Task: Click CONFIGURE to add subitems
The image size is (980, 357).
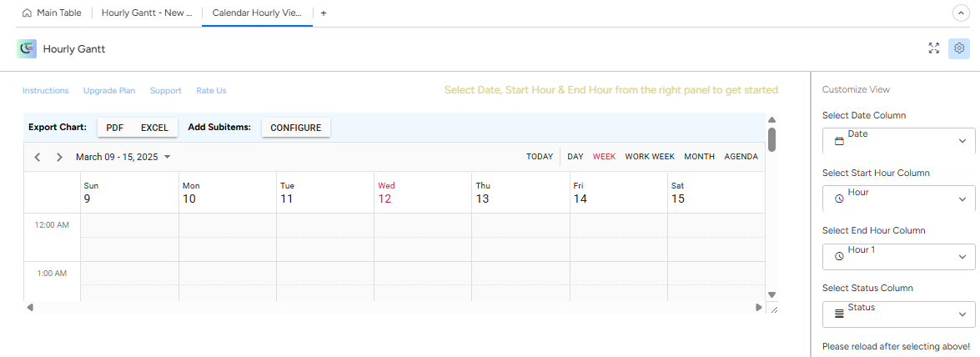Action: point(295,128)
